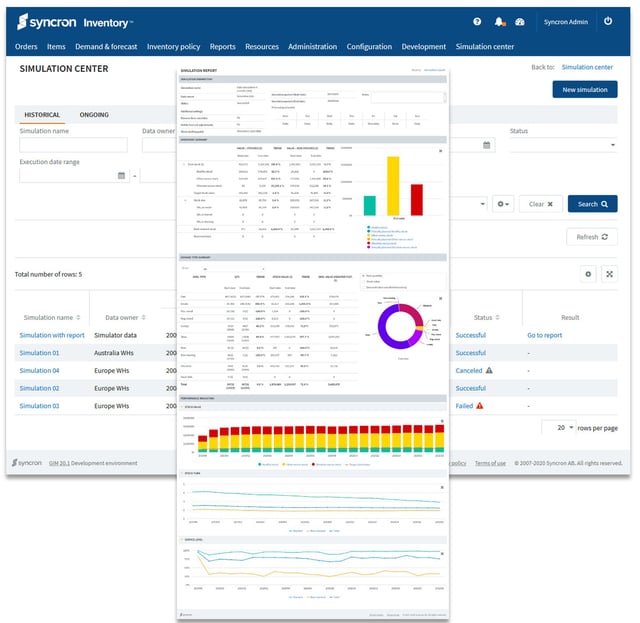This screenshot has height=623, width=640.
Task: Switch to the Ongoing tab
Action: coord(94,115)
